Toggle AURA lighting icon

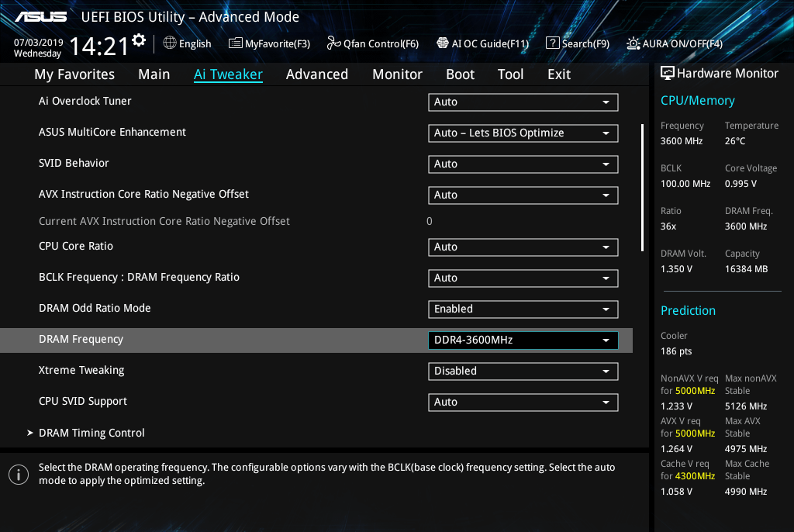click(x=633, y=43)
